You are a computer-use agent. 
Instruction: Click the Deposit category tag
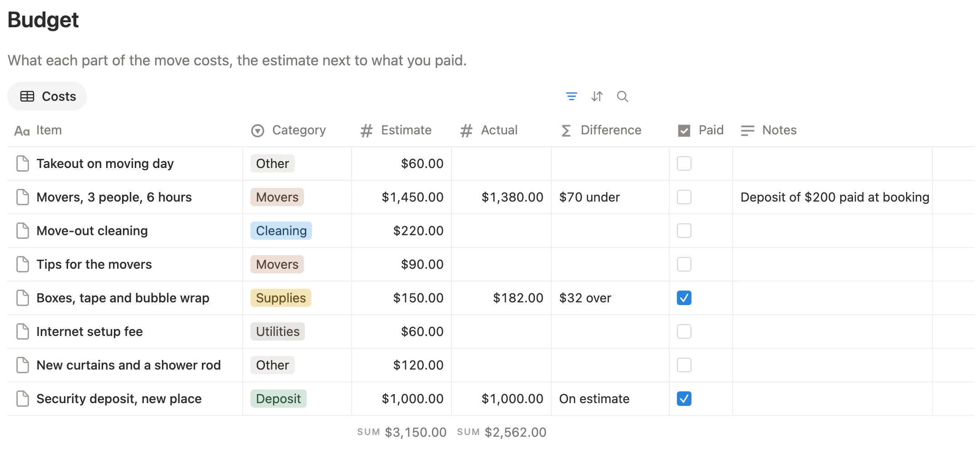point(279,399)
